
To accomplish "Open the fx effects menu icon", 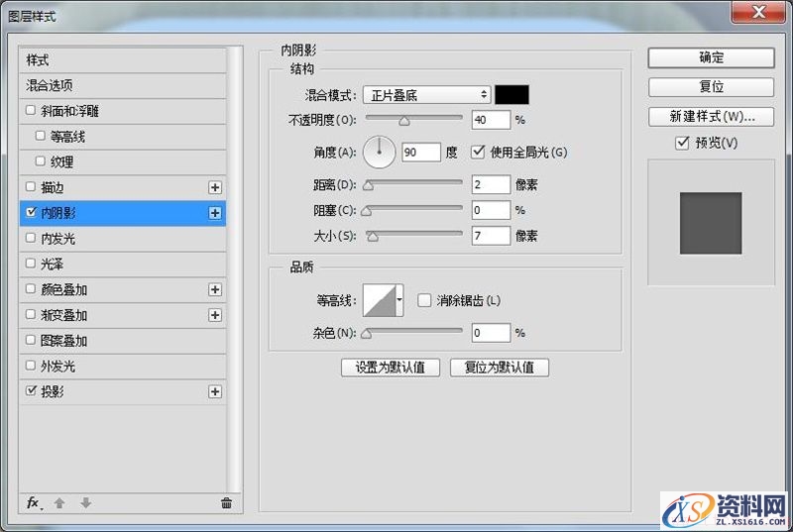I will coord(34,502).
